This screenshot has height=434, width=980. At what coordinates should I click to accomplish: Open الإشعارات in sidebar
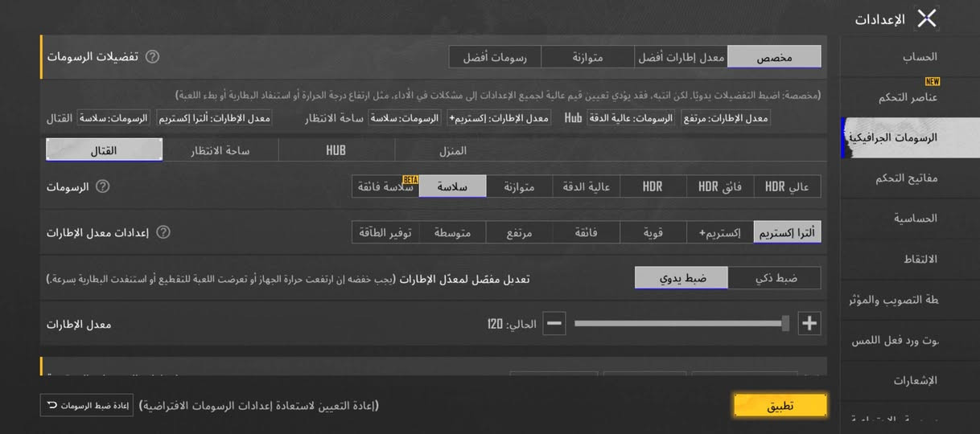pyautogui.click(x=910, y=380)
